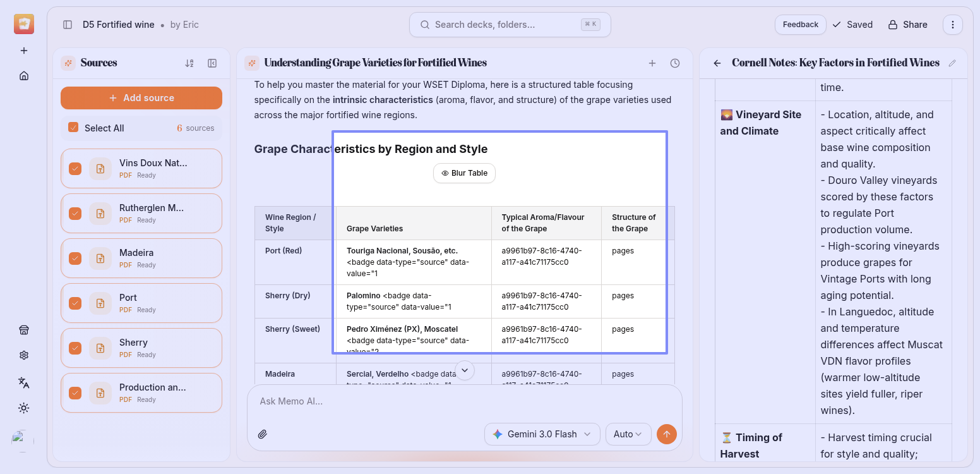This screenshot has width=980, height=474.
Task: Open the translate language icon
Action: click(24, 382)
